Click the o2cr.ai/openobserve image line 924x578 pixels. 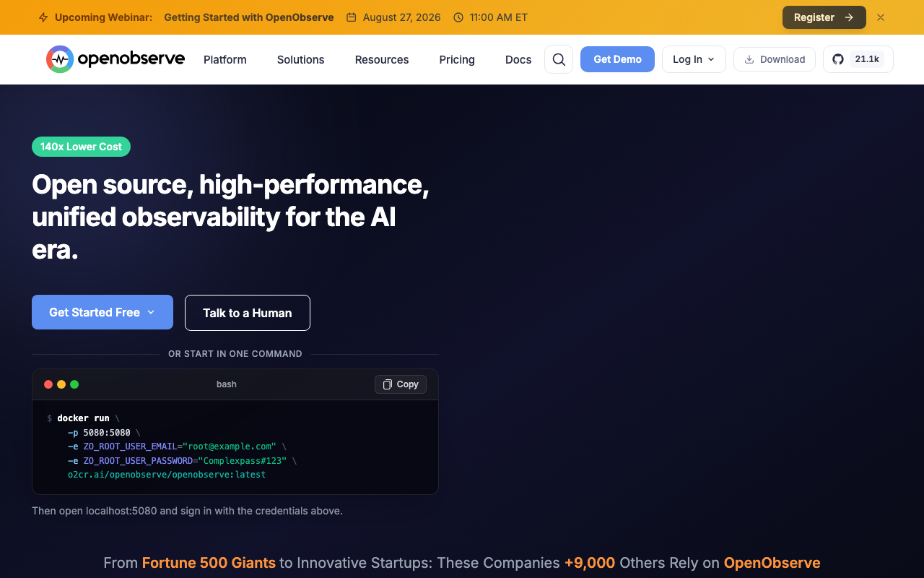167,475
